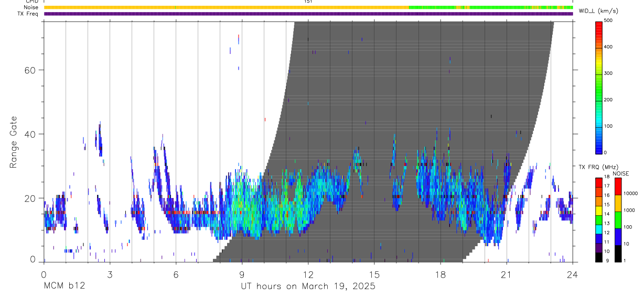This screenshot has height=297, width=644.
Task: Click the purple TX Freq status strip
Action: click(308, 14)
